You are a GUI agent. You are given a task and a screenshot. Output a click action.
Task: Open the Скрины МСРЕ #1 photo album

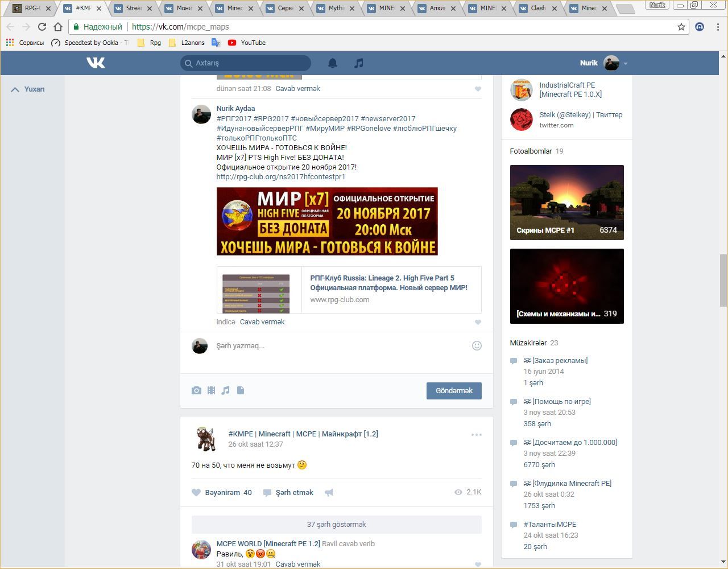(x=567, y=203)
